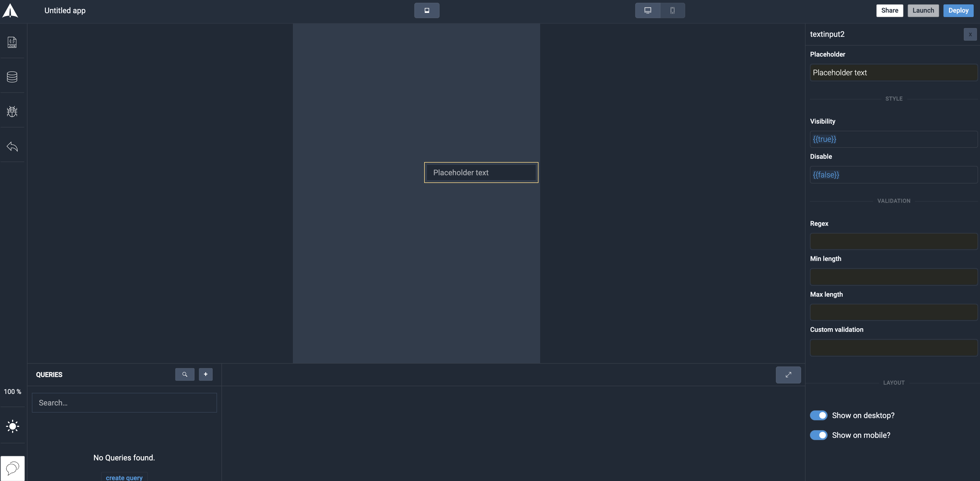Screen dimensions: 980x481
Task: Click the Launch button
Action: 923,10
